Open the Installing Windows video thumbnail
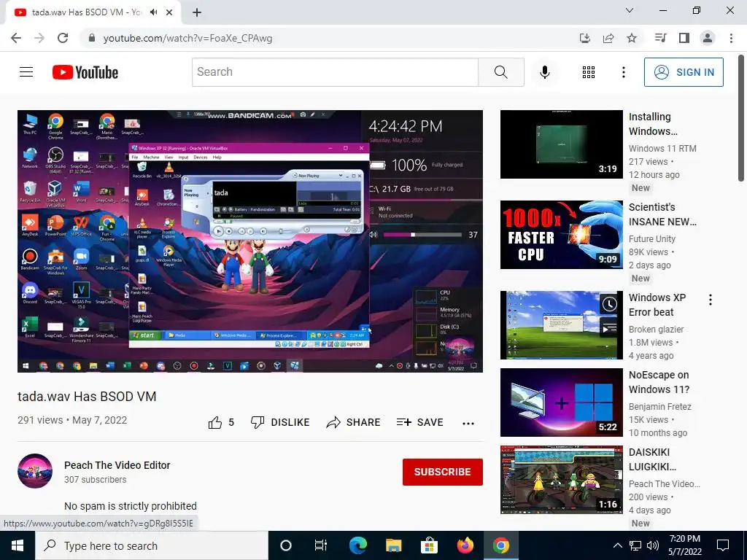 tap(561, 144)
